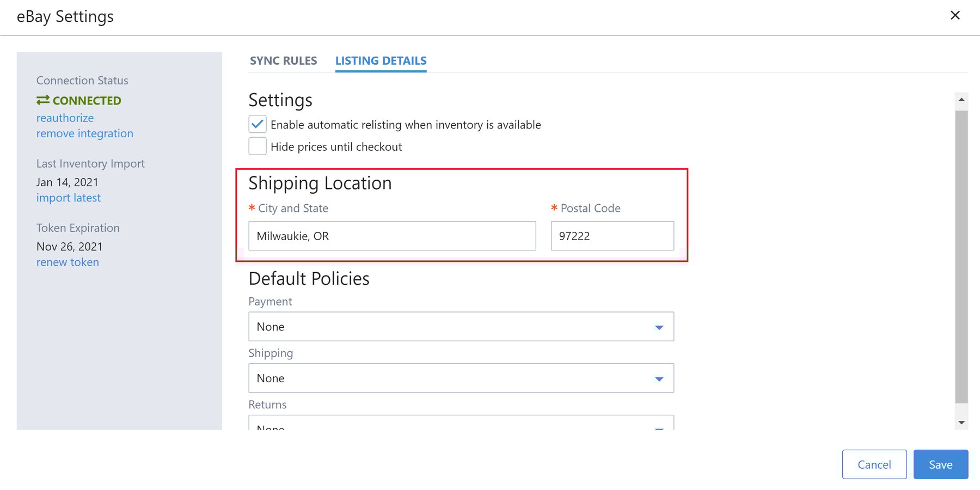Select the Listing Details tab

click(x=381, y=60)
